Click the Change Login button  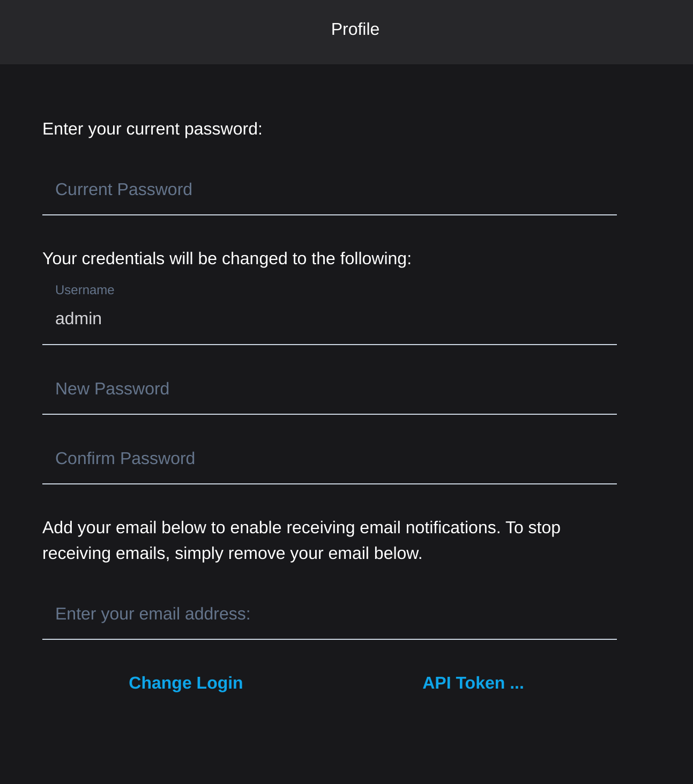[x=186, y=683]
